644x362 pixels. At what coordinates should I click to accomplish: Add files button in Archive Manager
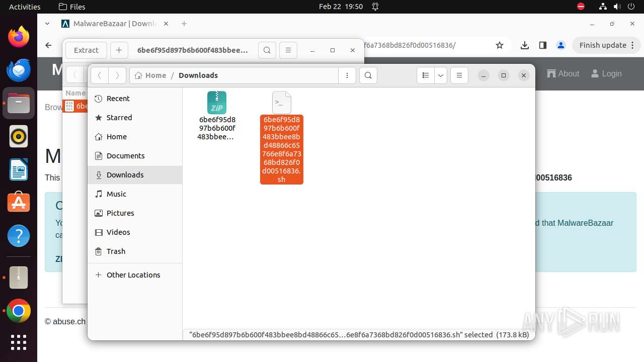tap(119, 50)
